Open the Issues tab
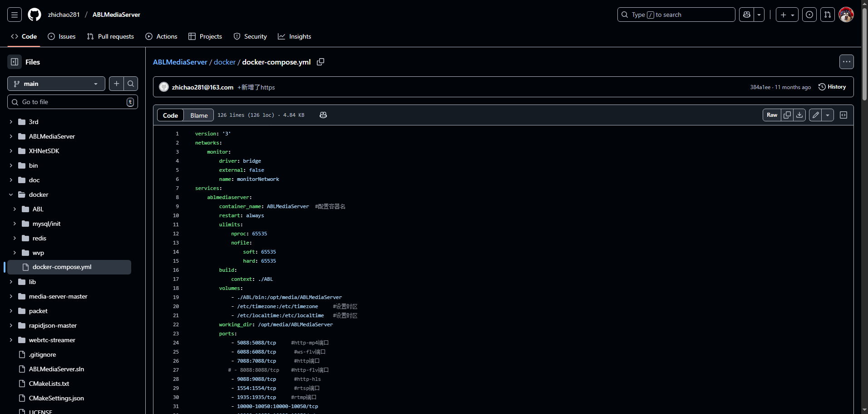 point(62,36)
